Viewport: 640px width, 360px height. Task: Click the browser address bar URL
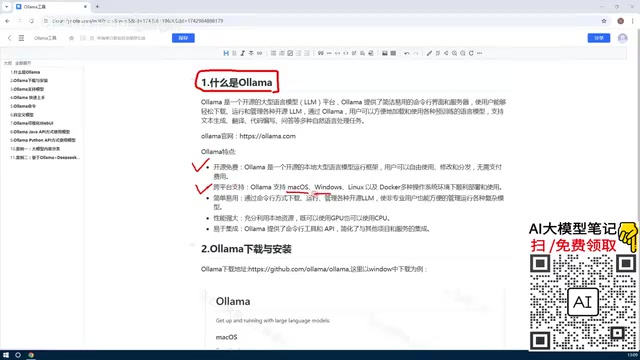click(x=138, y=21)
